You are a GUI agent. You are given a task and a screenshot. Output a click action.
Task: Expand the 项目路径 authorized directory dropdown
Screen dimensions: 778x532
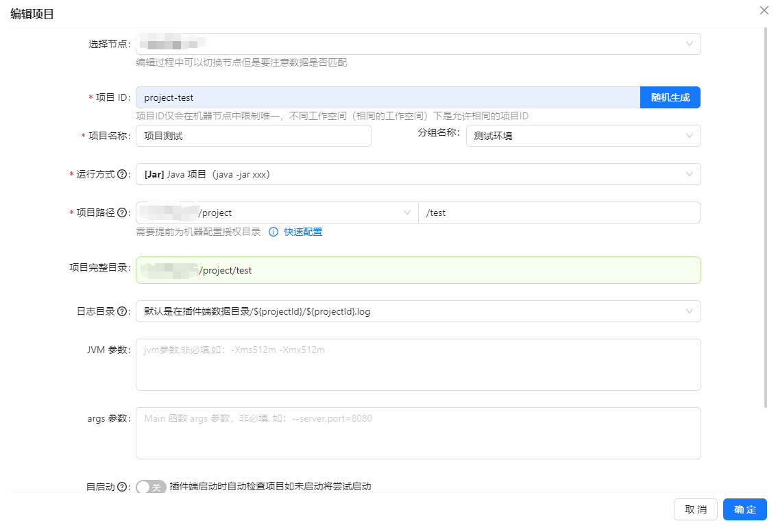277,213
